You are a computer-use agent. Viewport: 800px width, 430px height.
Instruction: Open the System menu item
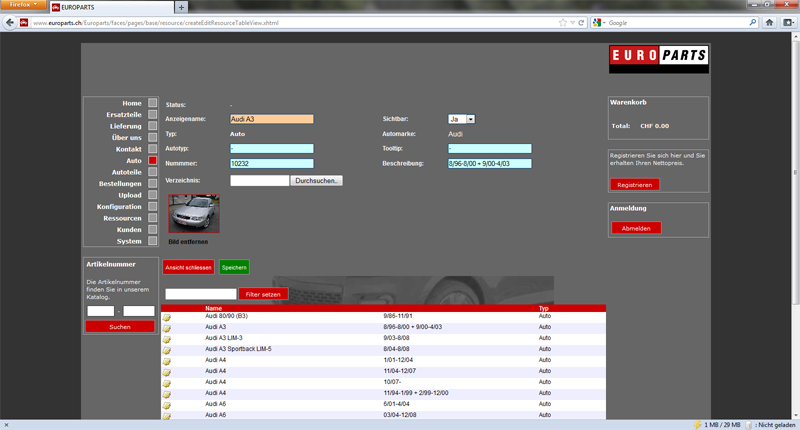coord(129,241)
